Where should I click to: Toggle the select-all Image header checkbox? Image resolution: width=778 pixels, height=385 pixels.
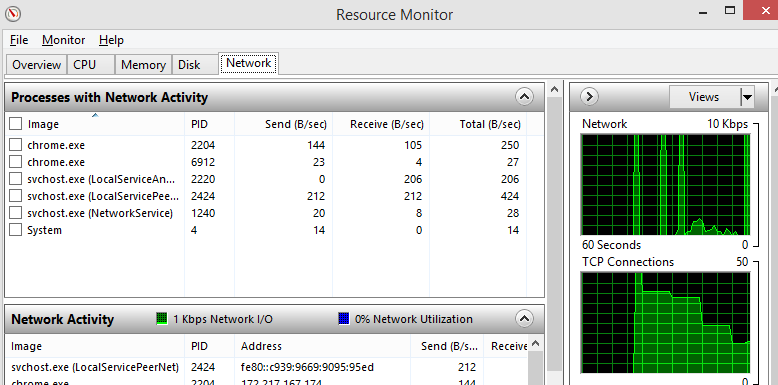point(16,124)
